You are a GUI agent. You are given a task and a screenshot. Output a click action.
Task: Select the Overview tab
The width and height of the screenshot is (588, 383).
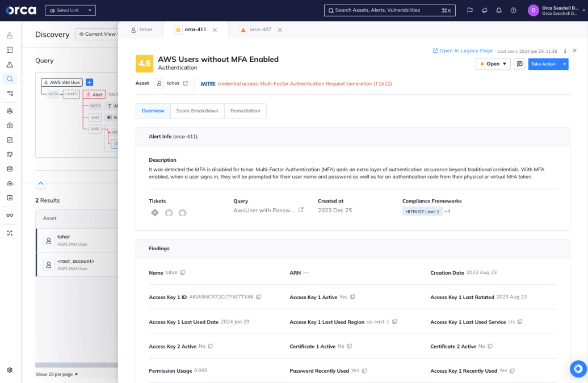(153, 111)
